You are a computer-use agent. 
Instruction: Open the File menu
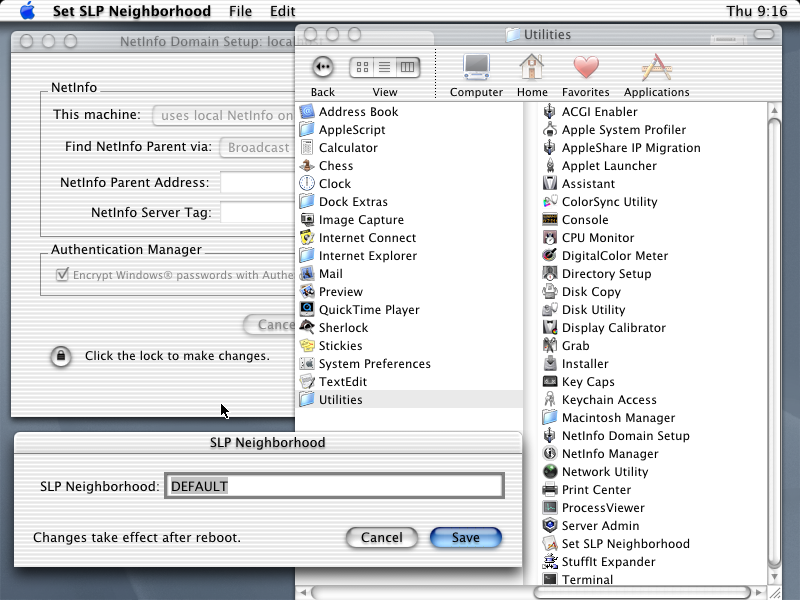[x=240, y=11]
